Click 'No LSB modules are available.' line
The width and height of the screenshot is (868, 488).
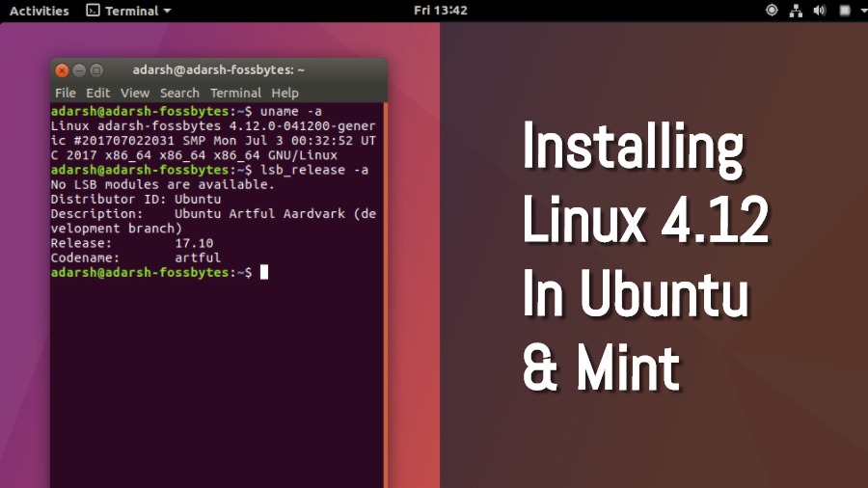point(163,184)
